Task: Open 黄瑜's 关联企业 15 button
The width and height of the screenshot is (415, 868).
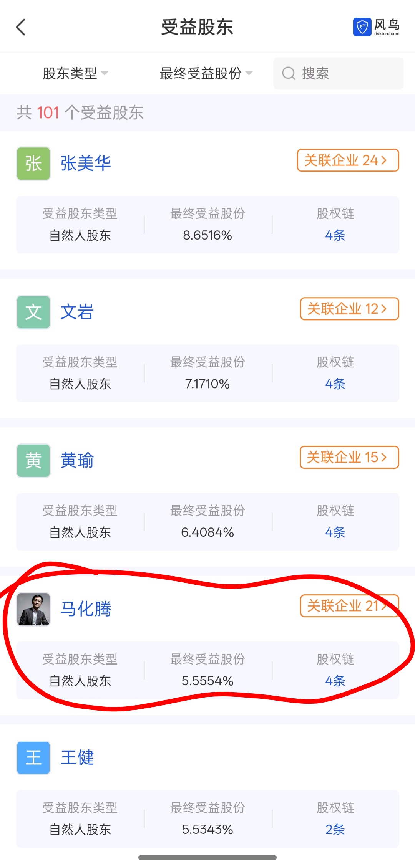Action: pyautogui.click(x=349, y=458)
